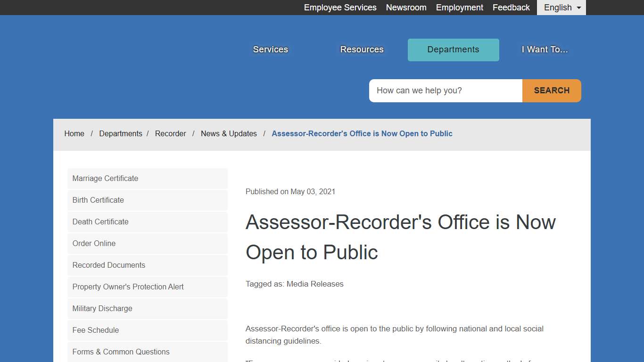This screenshot has width=644, height=362.
Task: Open the Resources menu
Action: (362, 49)
